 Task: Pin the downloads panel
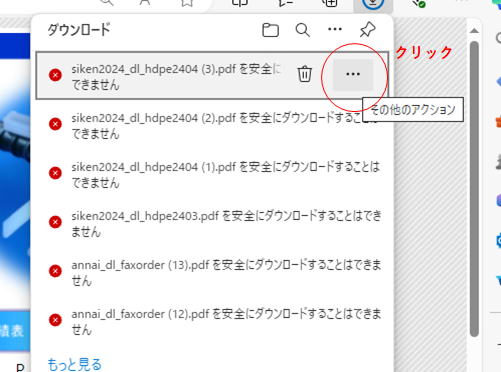point(368,30)
